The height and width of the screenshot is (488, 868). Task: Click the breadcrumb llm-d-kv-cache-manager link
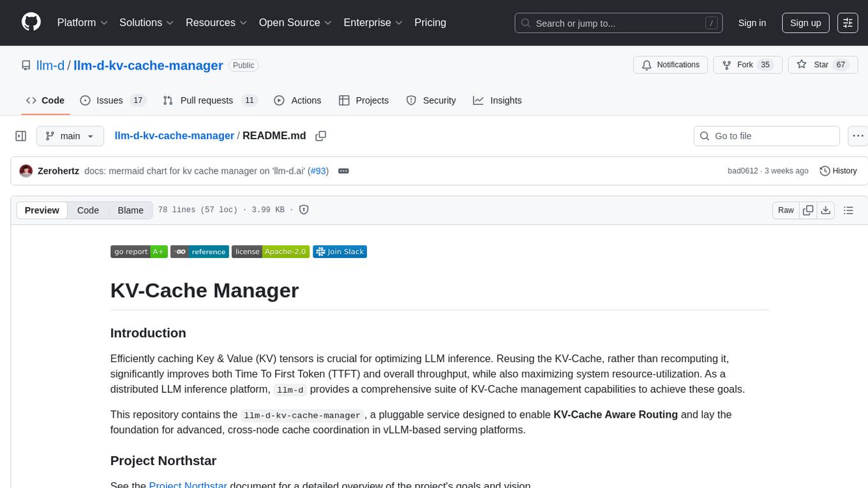click(x=174, y=135)
